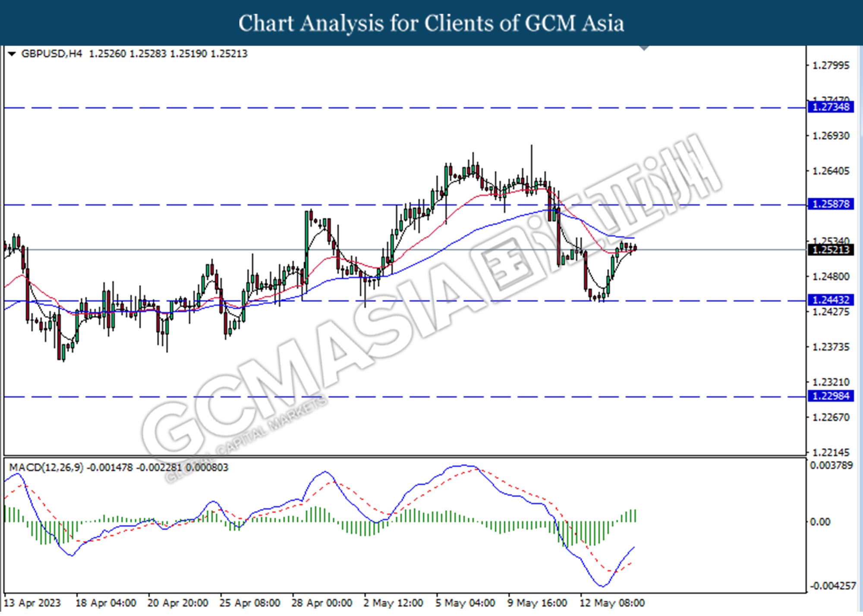Click the 12 May 08:00 time label
Screen dimensions: 863x616
612,603
